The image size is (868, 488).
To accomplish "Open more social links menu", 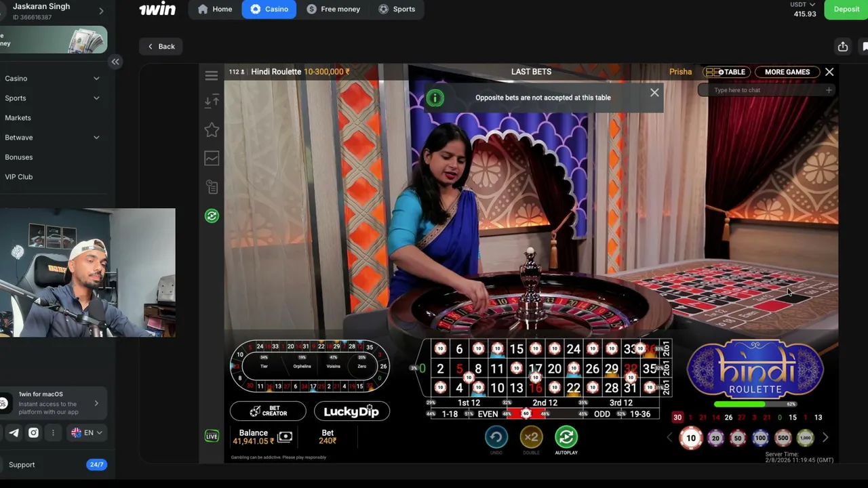I will [x=53, y=432].
